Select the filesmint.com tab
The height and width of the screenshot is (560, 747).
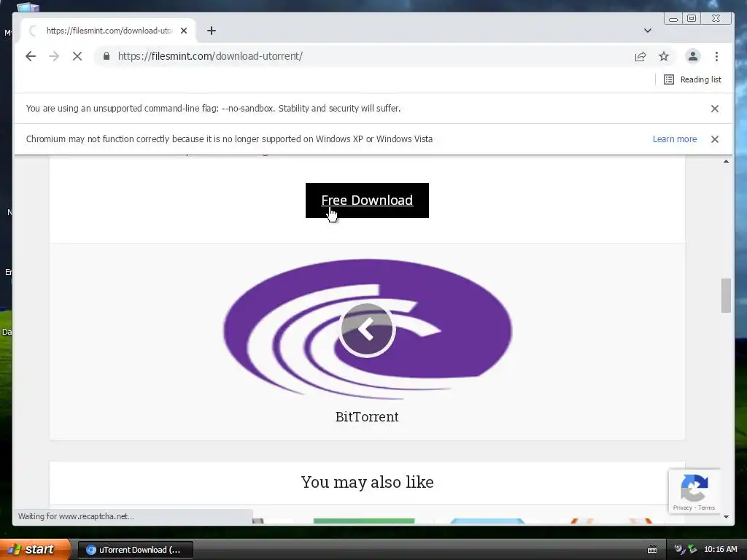click(x=109, y=31)
